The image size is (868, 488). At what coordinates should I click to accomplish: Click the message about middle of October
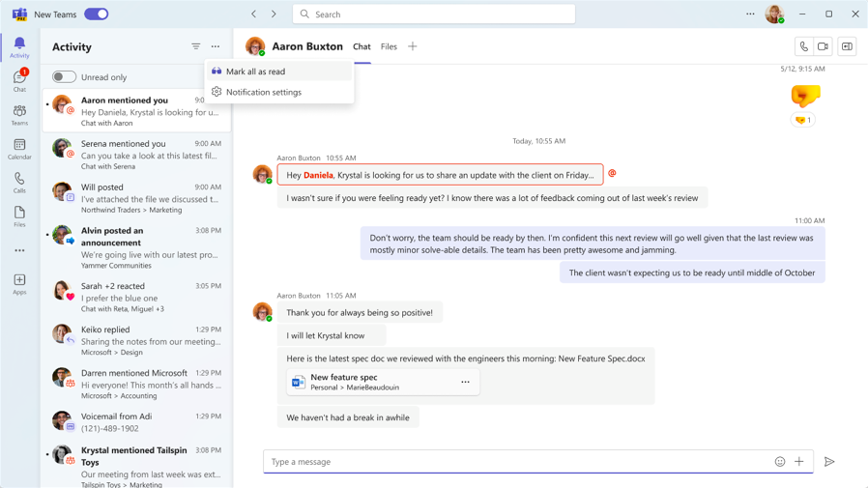(x=692, y=273)
